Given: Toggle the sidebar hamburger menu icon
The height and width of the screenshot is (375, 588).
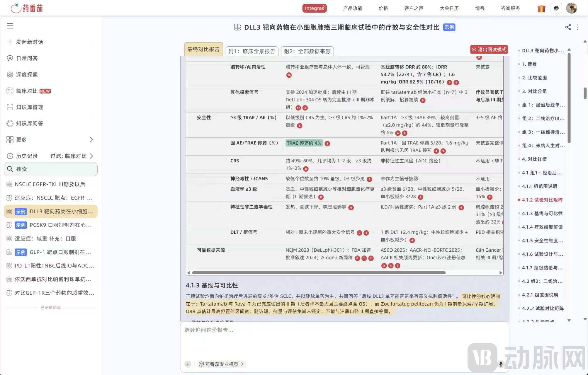Looking at the screenshot, I should pos(10,26).
